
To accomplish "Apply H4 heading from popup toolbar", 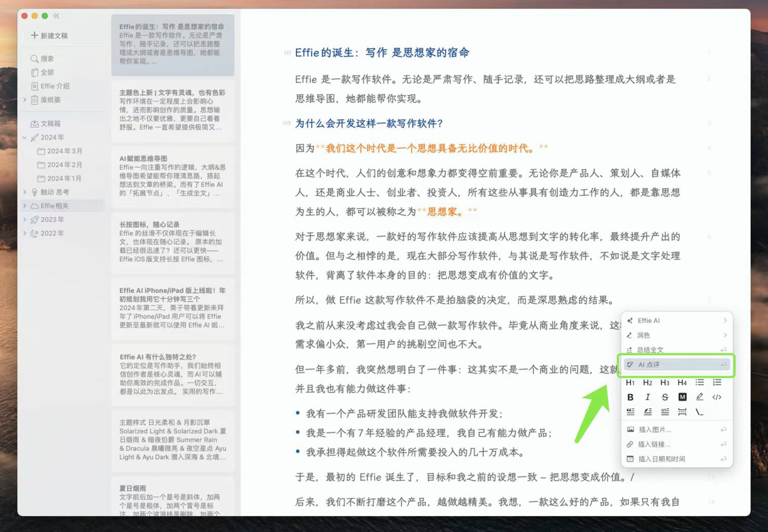I will coord(682,382).
